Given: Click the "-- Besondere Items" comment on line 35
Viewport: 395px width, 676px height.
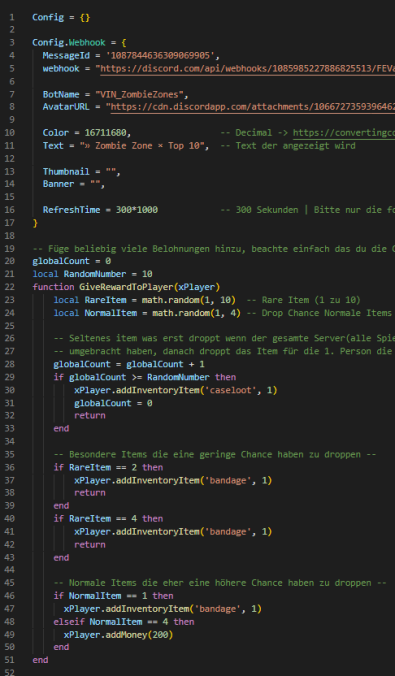Looking at the screenshot, I should pyautogui.click(x=215, y=454).
